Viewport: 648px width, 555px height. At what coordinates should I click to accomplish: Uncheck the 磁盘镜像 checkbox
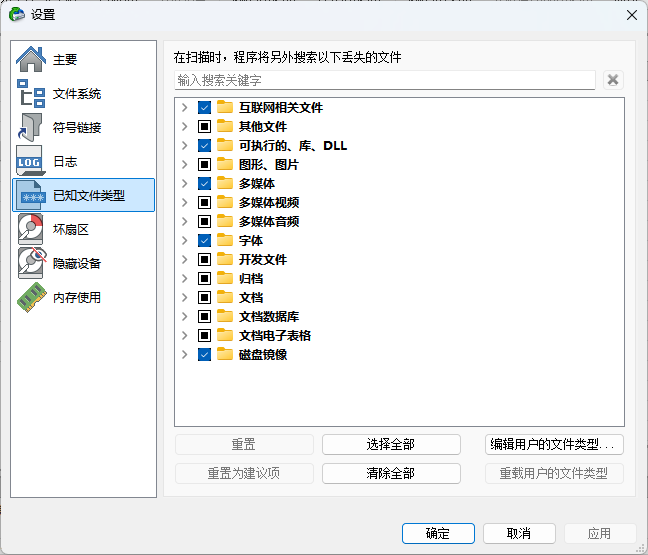click(x=204, y=355)
